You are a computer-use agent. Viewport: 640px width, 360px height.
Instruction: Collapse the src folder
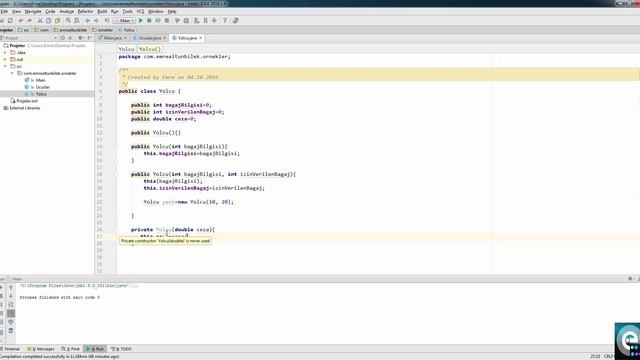click(5, 67)
